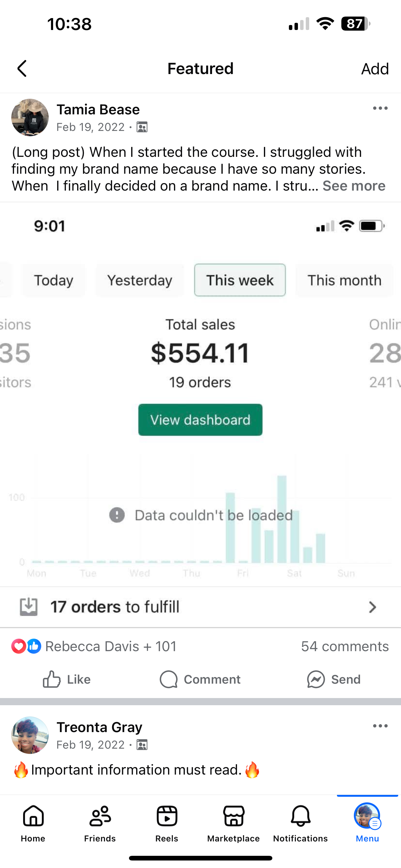401x868 pixels.
Task: Open the sales dashboard screenshot image
Action: pyautogui.click(x=200, y=414)
